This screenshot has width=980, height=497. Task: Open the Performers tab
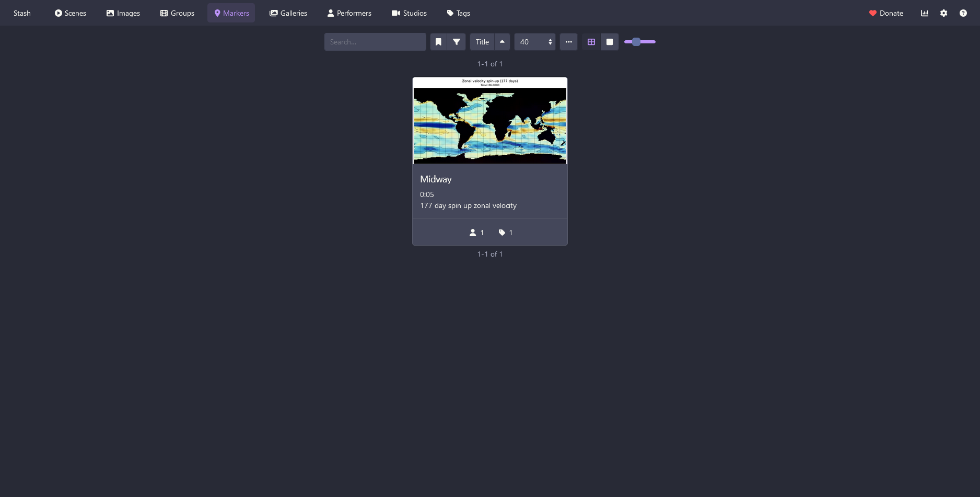(x=349, y=13)
